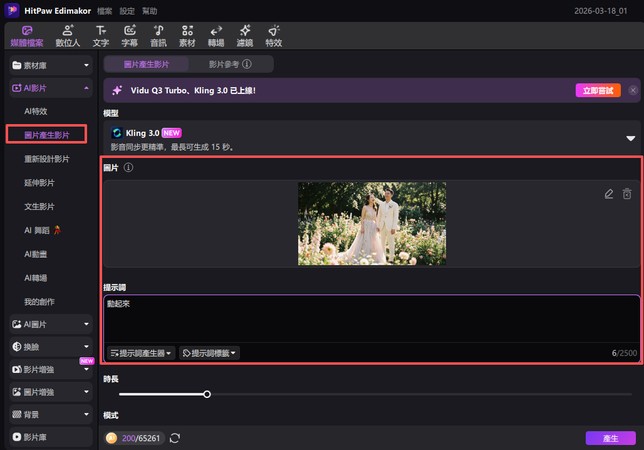Click the 產生 generate button
Image resolution: width=644 pixels, height=450 pixels.
click(x=610, y=438)
